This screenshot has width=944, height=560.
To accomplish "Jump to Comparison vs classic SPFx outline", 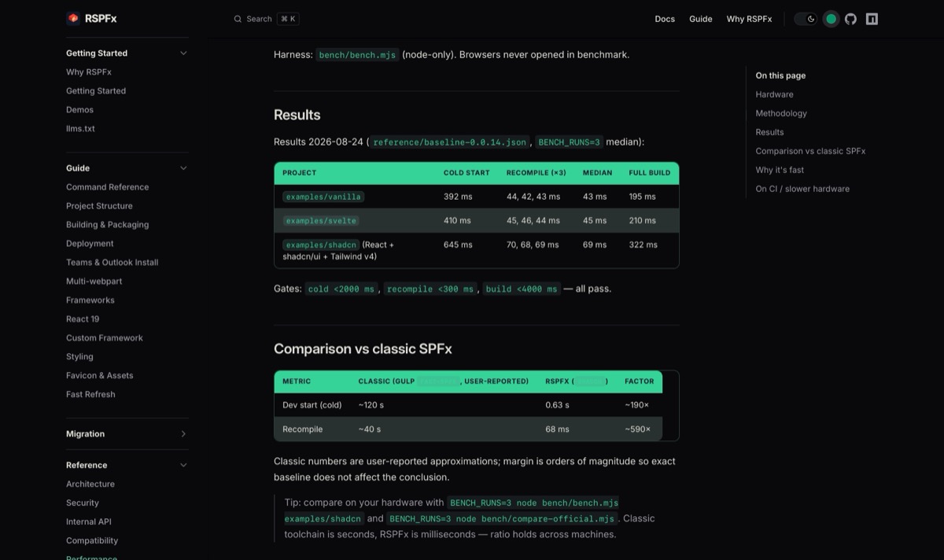I will click(810, 151).
